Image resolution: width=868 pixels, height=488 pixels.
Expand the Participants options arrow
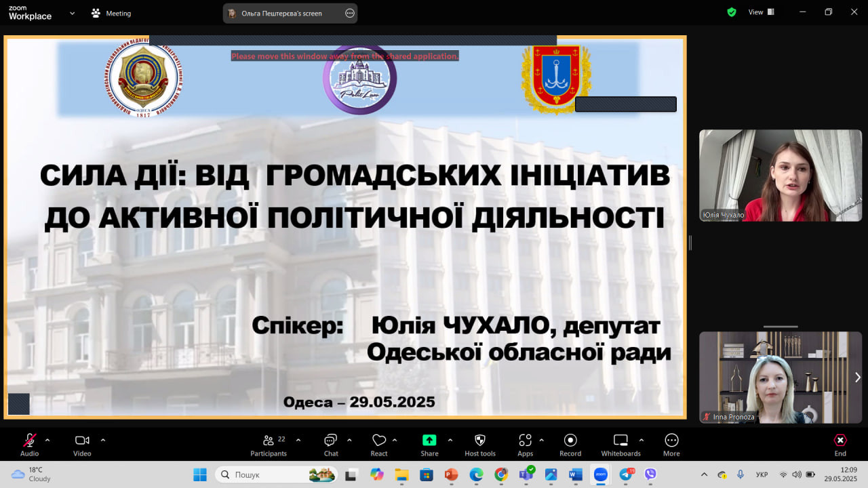tap(298, 440)
